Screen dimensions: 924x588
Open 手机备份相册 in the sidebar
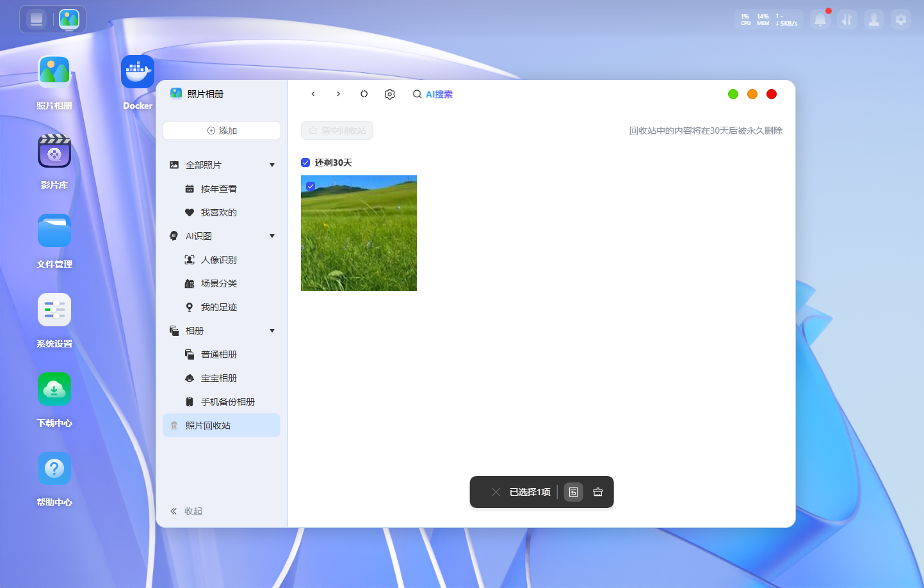[x=228, y=402]
